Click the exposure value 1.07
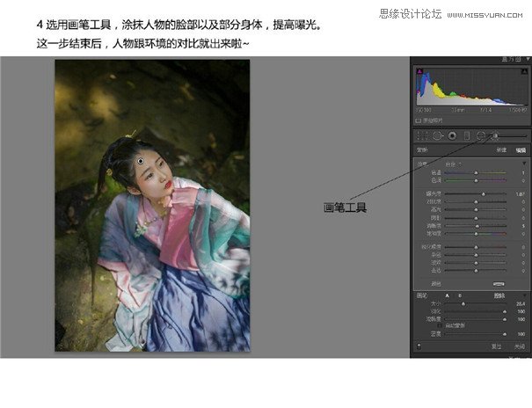This screenshot has width=532, height=408. (x=520, y=194)
